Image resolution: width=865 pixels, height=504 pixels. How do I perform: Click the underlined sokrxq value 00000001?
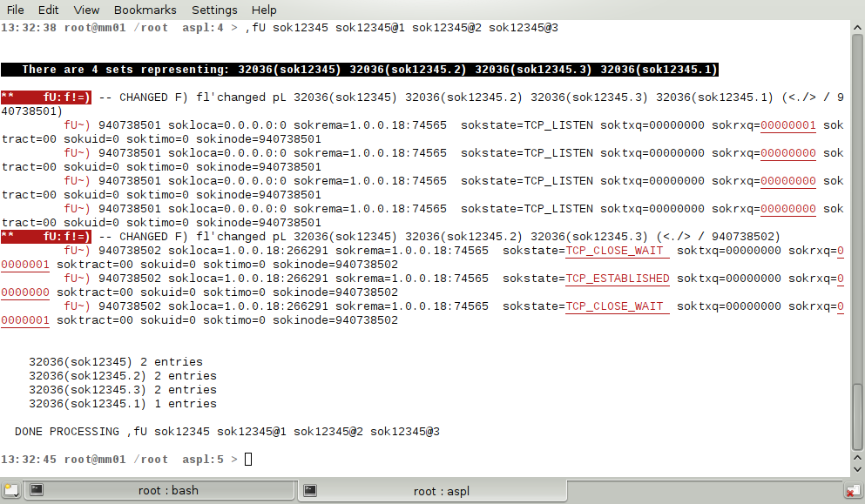788,125
